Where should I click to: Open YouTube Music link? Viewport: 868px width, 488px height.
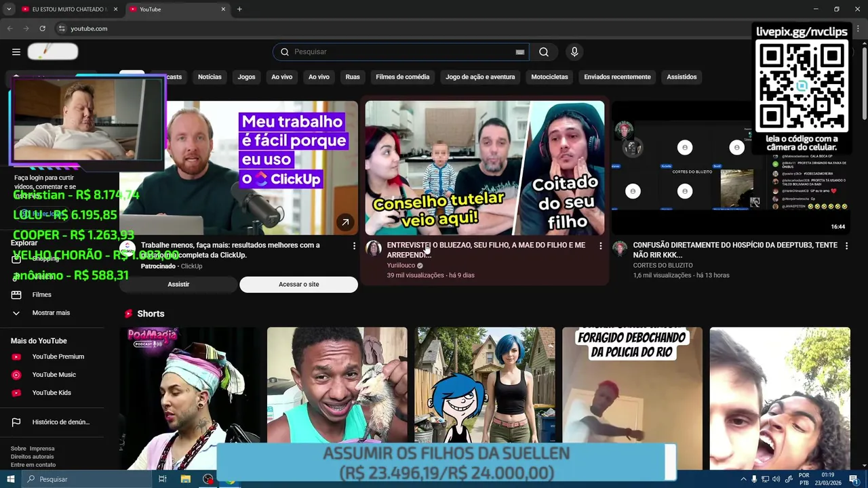tap(54, 375)
